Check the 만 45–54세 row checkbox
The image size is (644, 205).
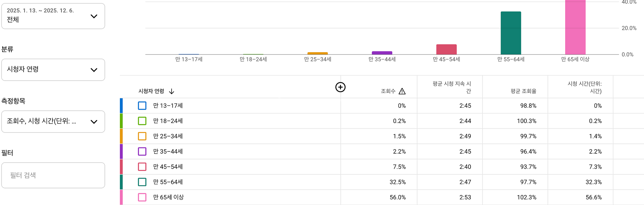pyautogui.click(x=142, y=167)
